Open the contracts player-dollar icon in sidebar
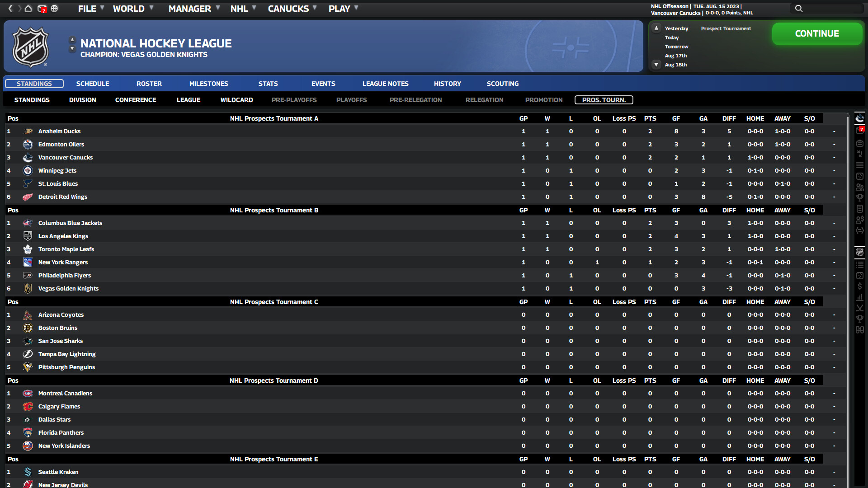The image size is (868, 488). click(860, 220)
